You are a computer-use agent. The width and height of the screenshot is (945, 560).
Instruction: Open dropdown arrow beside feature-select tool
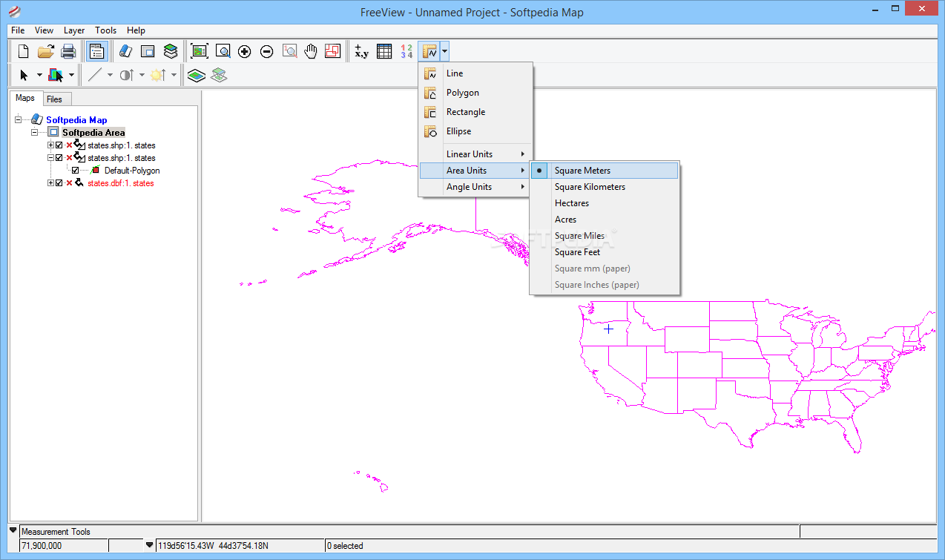tap(71, 75)
